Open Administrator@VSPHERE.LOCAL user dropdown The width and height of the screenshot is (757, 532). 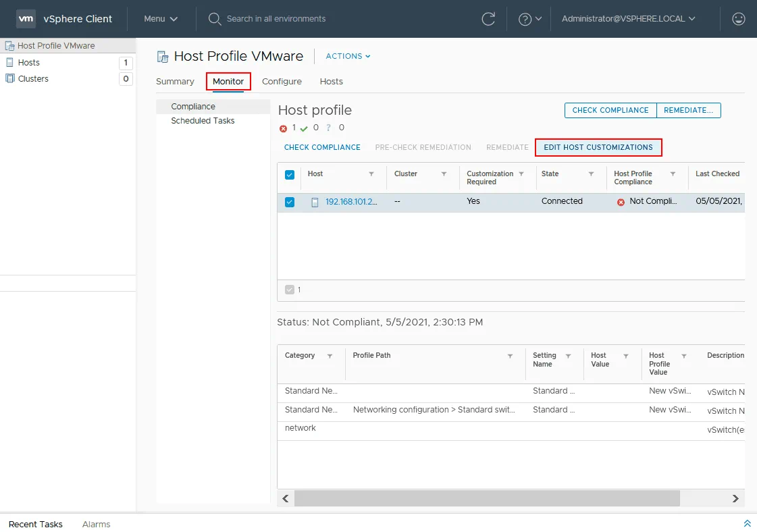628,19
